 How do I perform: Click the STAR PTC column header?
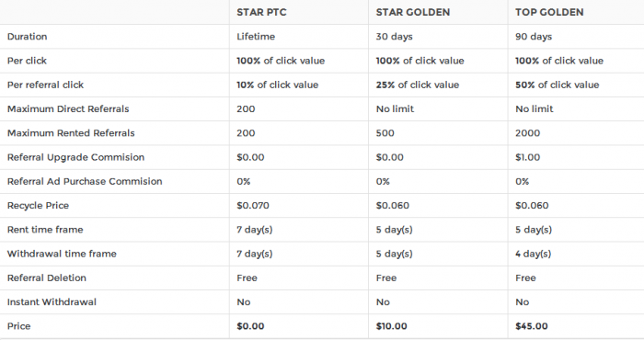(261, 12)
